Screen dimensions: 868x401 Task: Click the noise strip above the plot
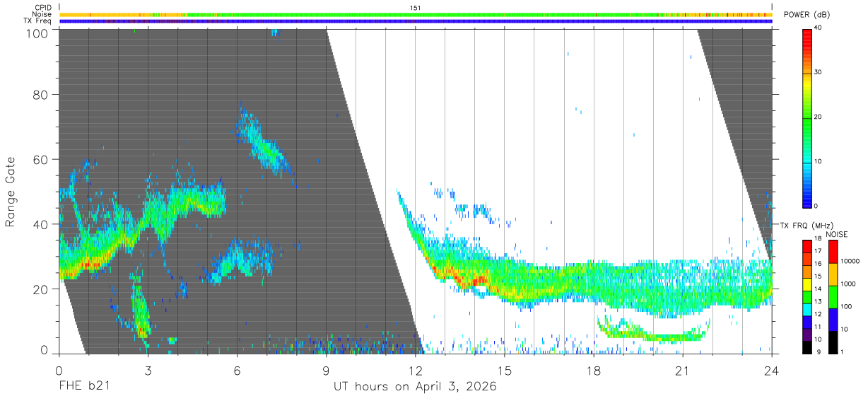416,14
